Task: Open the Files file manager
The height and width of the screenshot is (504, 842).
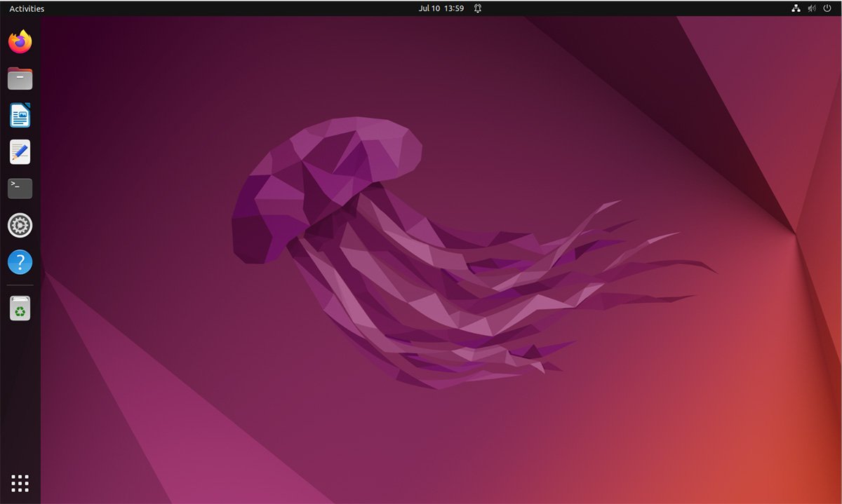Action: pyautogui.click(x=20, y=78)
